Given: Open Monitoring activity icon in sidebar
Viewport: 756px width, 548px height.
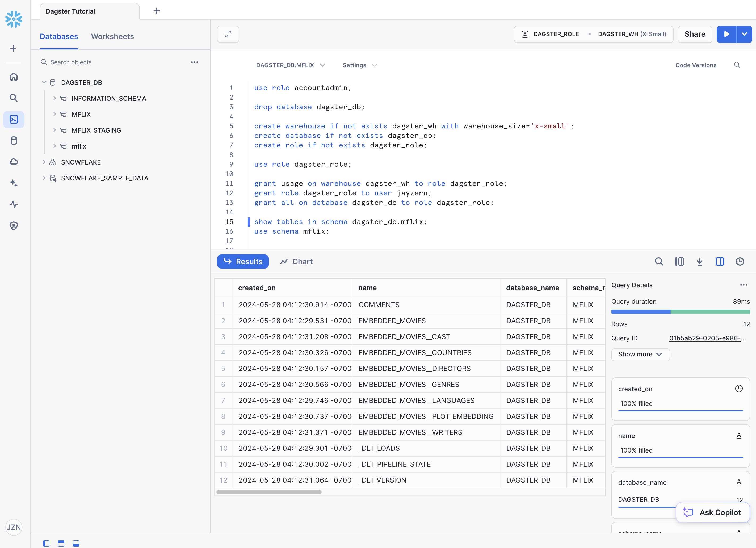Looking at the screenshot, I should [14, 204].
